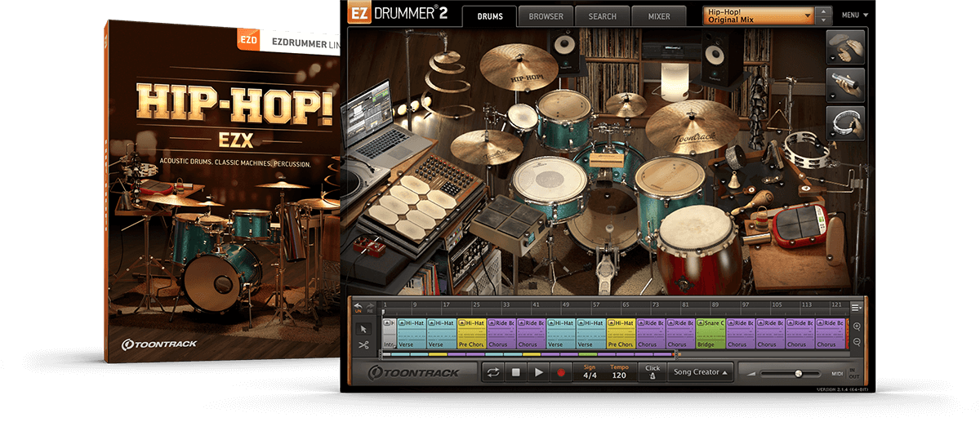Click the tambourine percussion icon
Image resolution: width=980 pixels, height=422 pixels.
pos(844,123)
